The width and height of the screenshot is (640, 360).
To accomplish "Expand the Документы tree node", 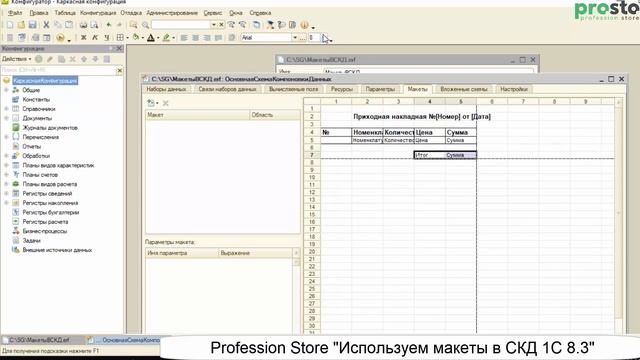I will (x=7, y=118).
